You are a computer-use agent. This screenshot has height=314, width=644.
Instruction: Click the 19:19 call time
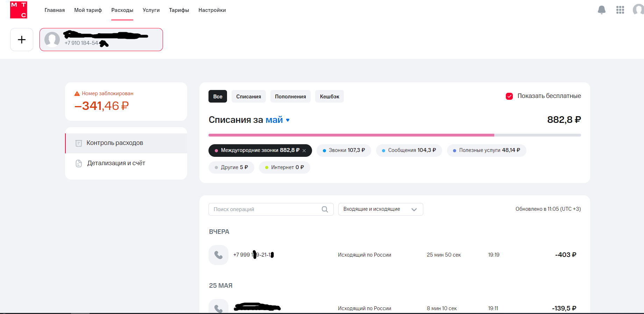[494, 255]
